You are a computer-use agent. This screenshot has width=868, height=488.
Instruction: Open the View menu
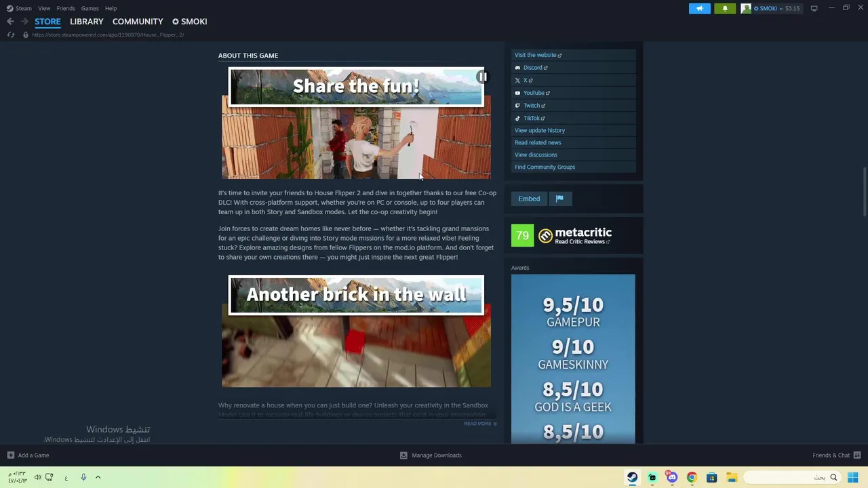pyautogui.click(x=44, y=8)
